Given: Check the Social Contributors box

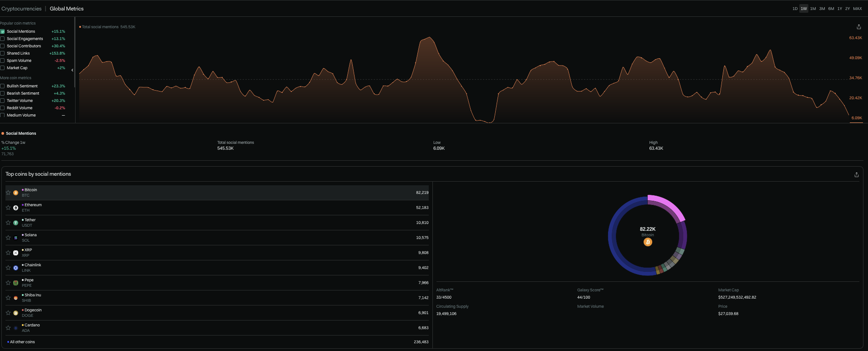Looking at the screenshot, I should (2, 46).
